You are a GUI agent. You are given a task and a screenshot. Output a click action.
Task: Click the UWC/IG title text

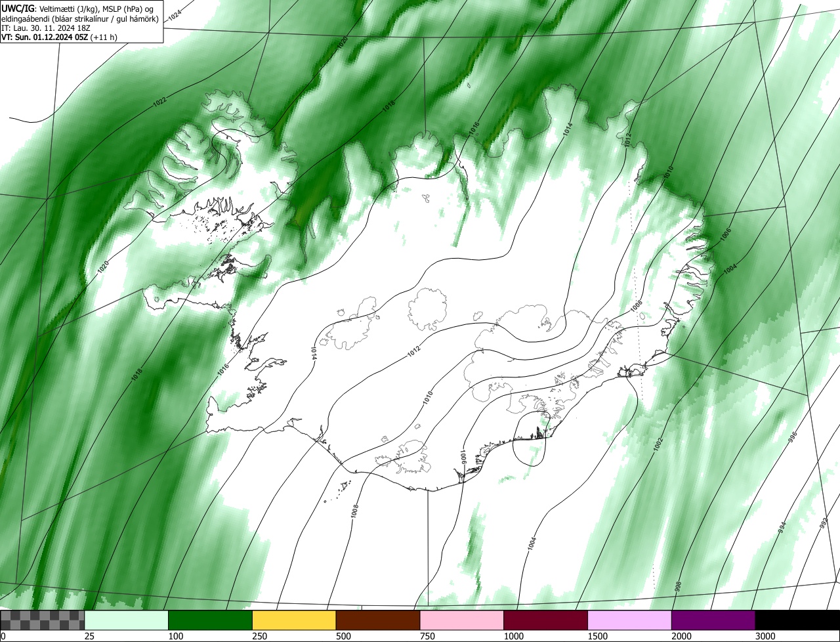pos(18,8)
